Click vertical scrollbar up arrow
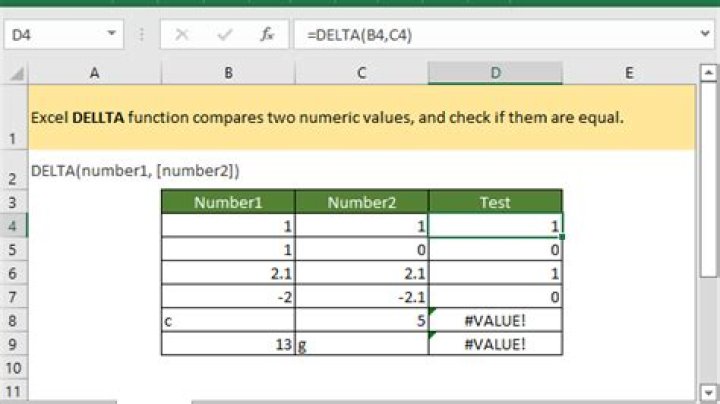Image resolution: width=720 pixels, height=404 pixels. tap(708, 73)
